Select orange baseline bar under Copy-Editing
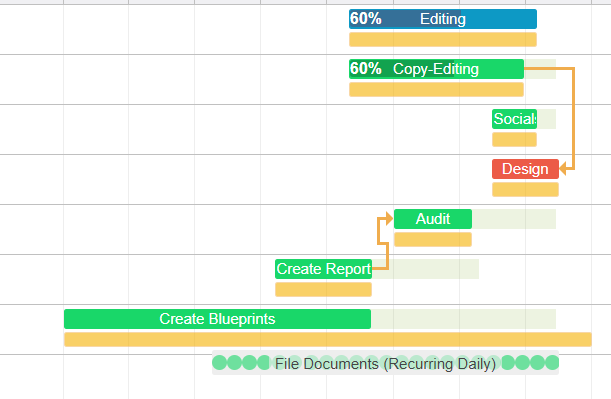This screenshot has height=399, width=611. click(x=436, y=90)
